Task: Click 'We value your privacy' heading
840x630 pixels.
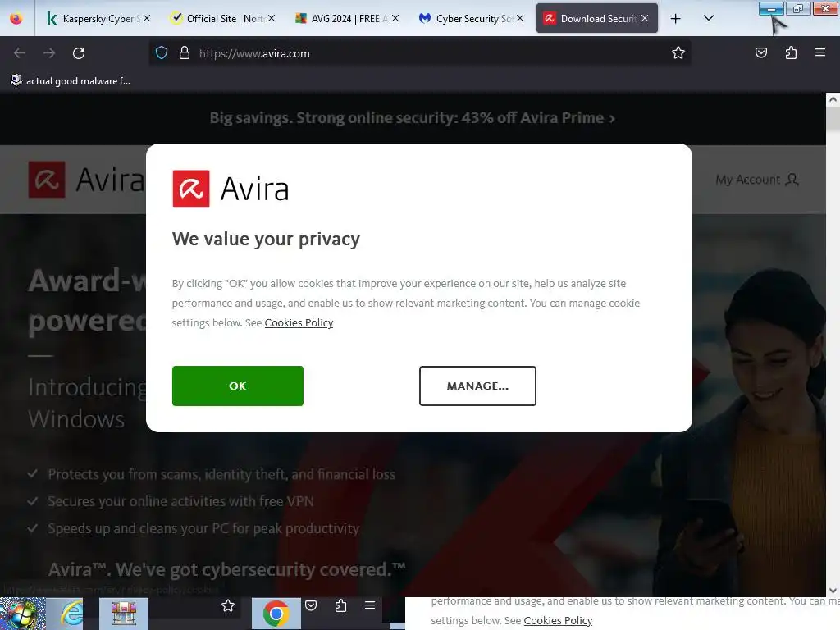Action: (x=266, y=239)
